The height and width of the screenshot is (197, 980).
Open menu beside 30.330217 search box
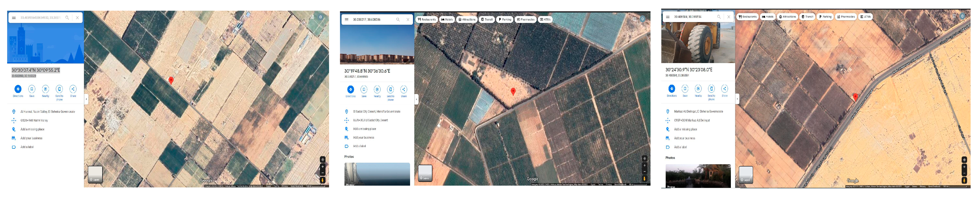[347, 19]
